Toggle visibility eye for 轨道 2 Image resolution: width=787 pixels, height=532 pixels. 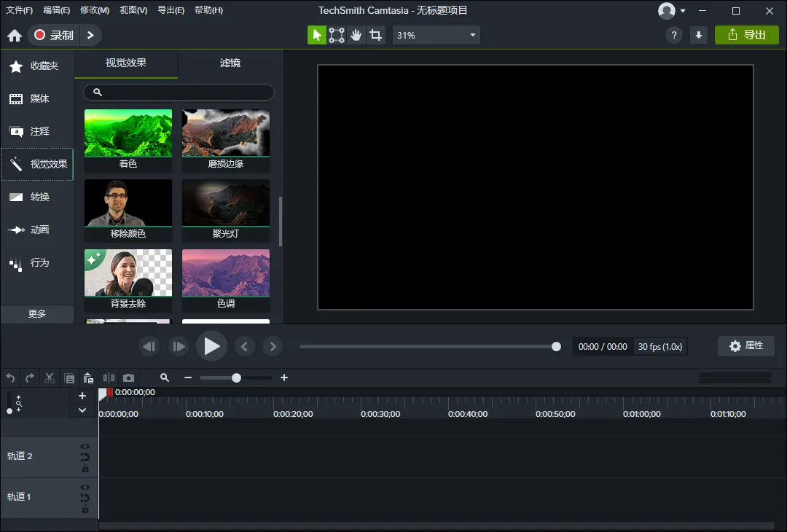point(85,446)
